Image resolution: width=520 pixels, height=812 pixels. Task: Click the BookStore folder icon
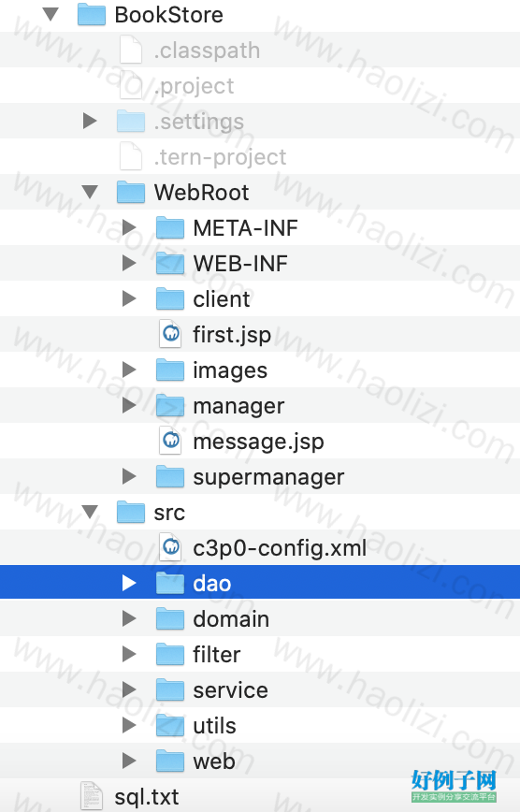pyautogui.click(x=92, y=15)
